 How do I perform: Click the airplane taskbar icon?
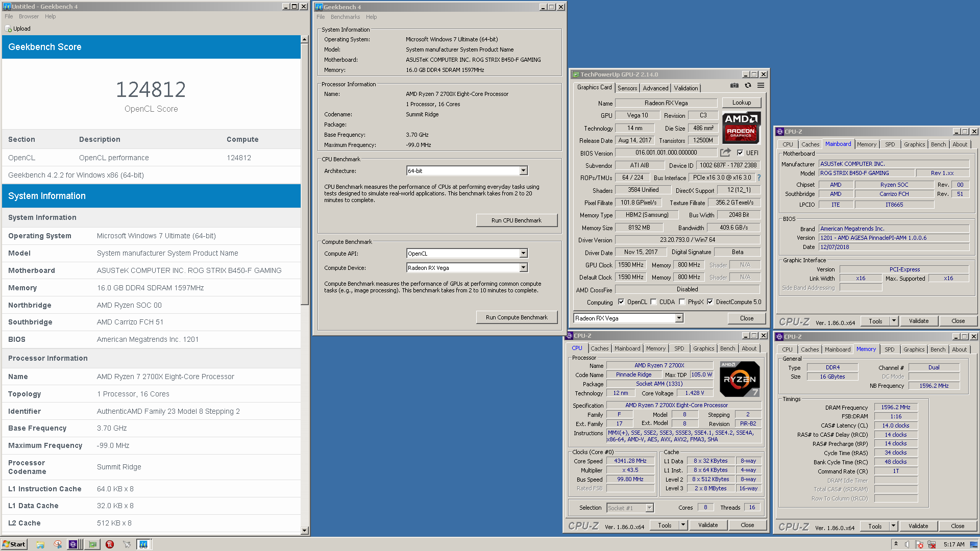point(127,544)
